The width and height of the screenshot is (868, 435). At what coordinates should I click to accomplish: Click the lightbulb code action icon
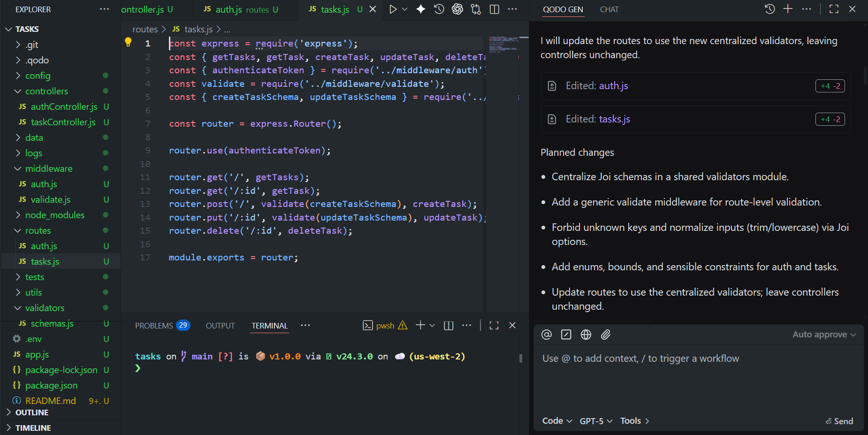click(128, 42)
